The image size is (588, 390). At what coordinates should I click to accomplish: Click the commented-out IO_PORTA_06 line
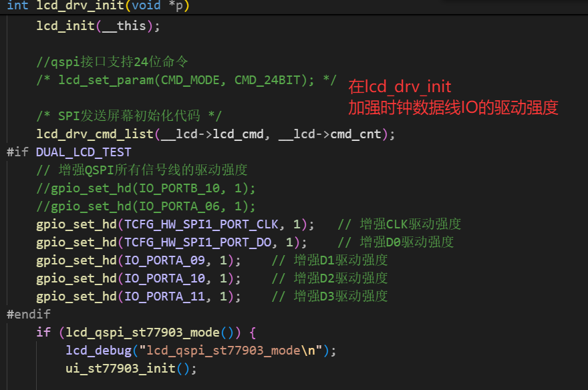(146, 206)
